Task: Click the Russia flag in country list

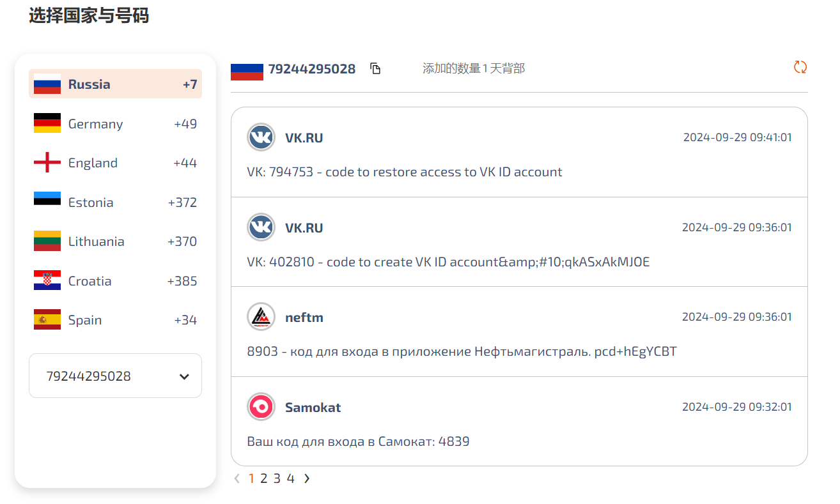Action: tap(47, 84)
